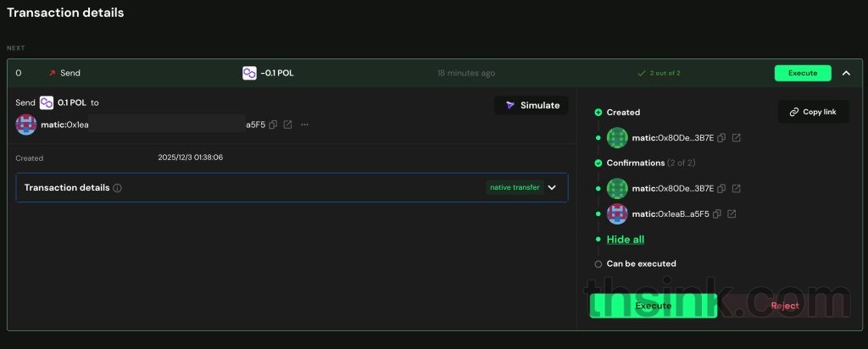The image size is (868, 349).
Task: Click the POL token icon beside Send 0.1 POL
Action: click(47, 102)
